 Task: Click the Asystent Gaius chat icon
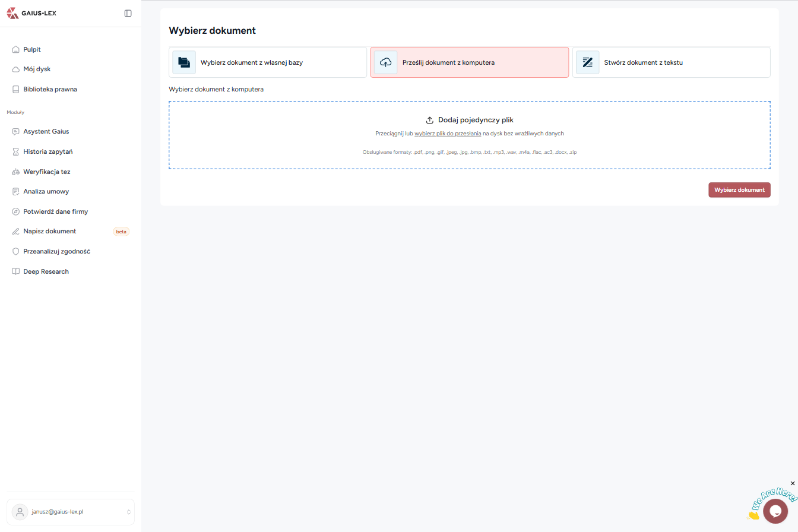tap(16, 132)
